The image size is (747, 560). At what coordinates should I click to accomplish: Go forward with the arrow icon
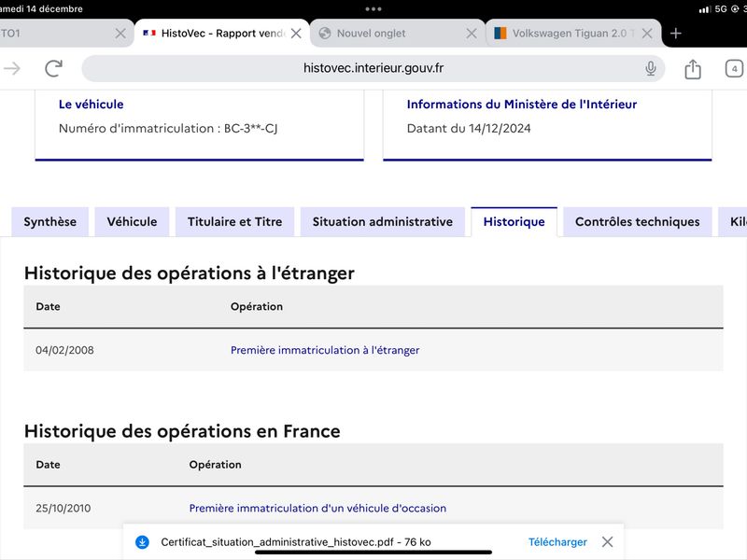pos(12,68)
